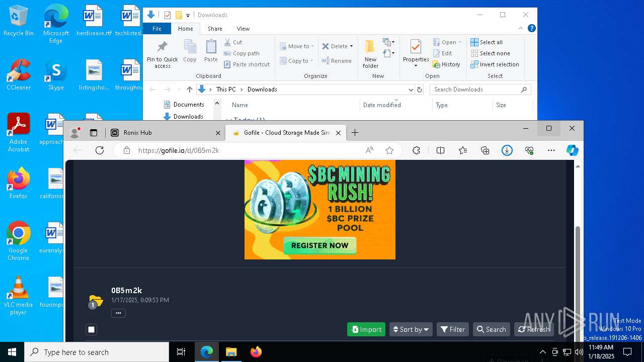Open Edge Extensions puzzle icon
644x362 pixels.
point(416,150)
